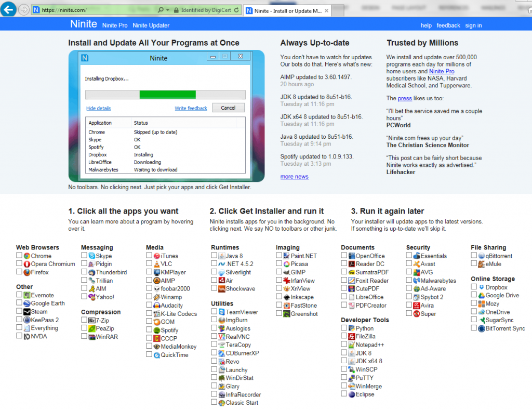The width and height of the screenshot is (532, 410).
Task: Click the Google Drive icon
Action: pyautogui.click(x=482, y=296)
